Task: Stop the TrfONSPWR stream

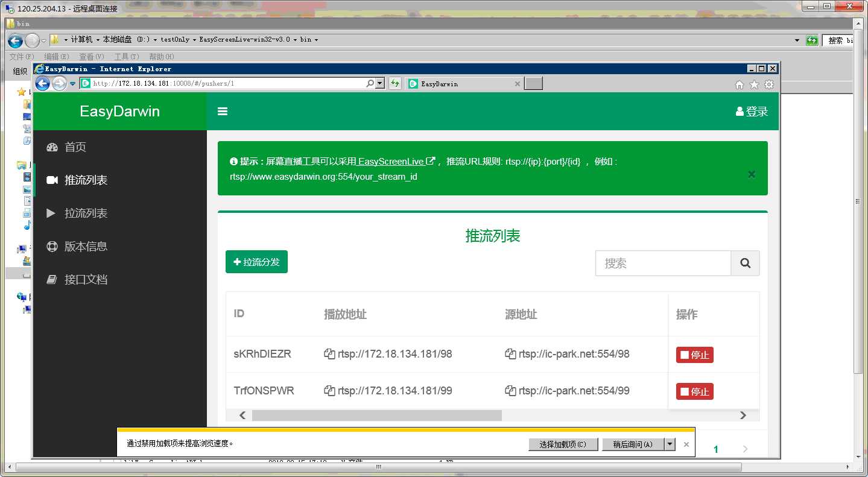Action: 695,391
